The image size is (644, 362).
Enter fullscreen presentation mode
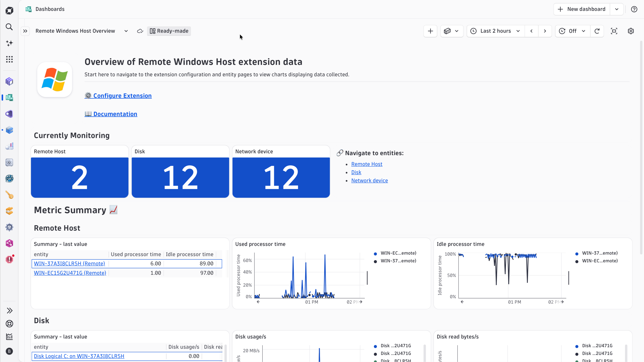(x=614, y=31)
